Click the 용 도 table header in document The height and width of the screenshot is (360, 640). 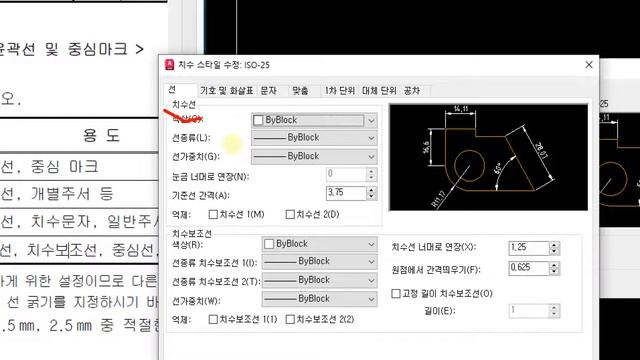101,135
